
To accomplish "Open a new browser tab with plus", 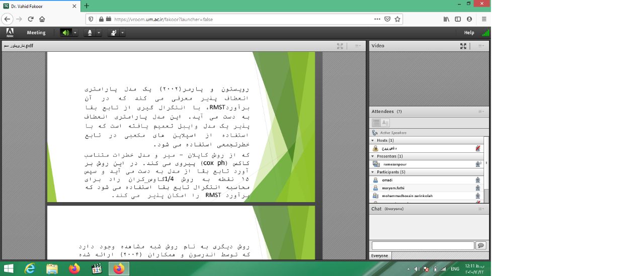I will pyautogui.click(x=87, y=6).
